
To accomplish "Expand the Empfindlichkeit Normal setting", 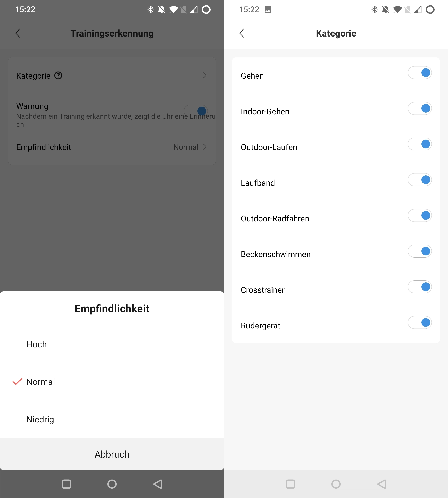I will coord(190,147).
